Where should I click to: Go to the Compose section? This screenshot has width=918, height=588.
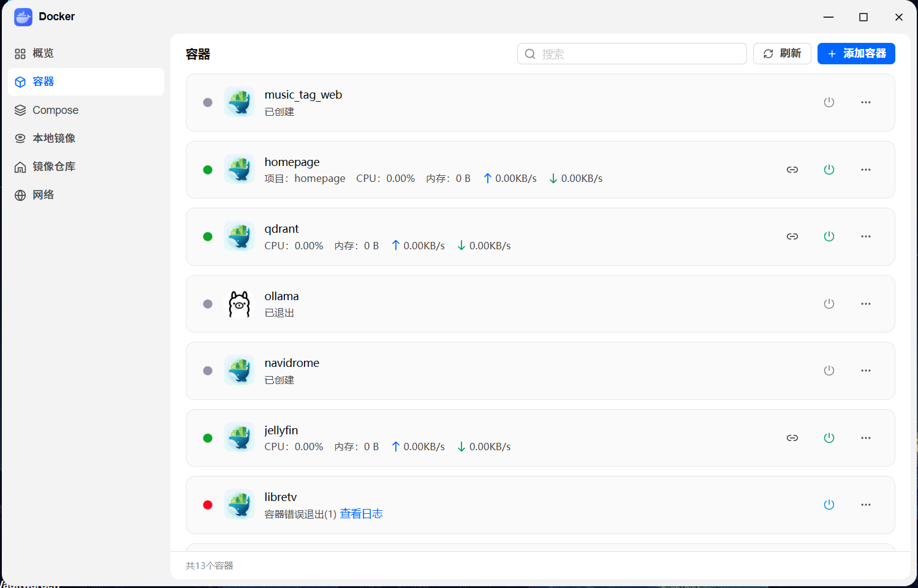(x=86, y=110)
